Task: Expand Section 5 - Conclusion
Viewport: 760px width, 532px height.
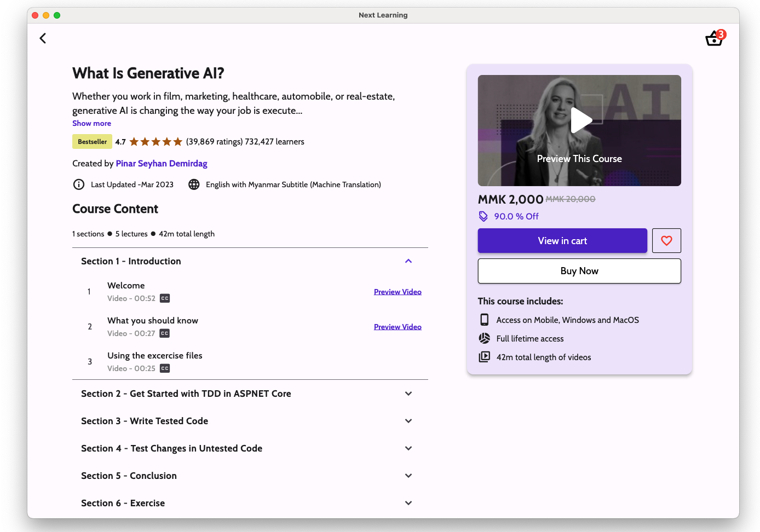Action: pos(408,476)
